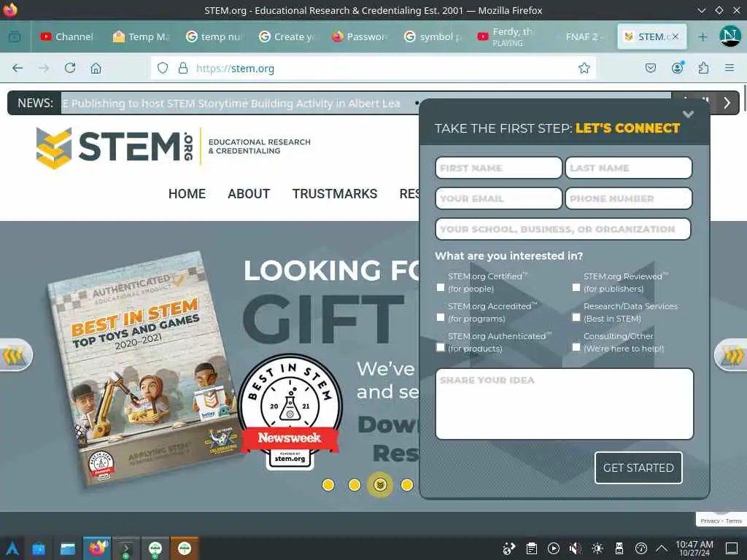Open the extensions puzzle icon
The width and height of the screenshot is (747, 560).
(x=703, y=68)
